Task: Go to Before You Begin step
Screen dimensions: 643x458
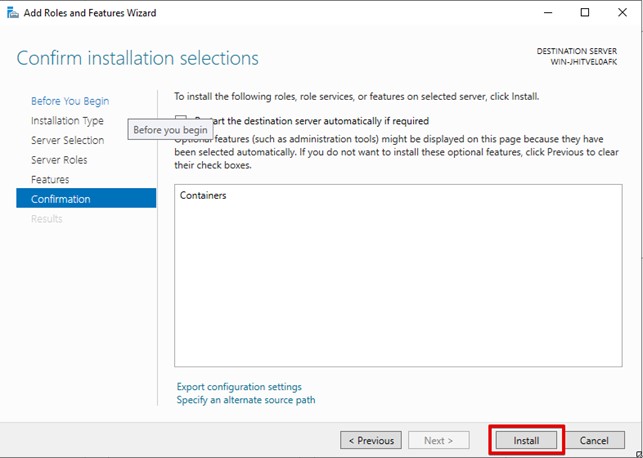Action: click(x=70, y=101)
